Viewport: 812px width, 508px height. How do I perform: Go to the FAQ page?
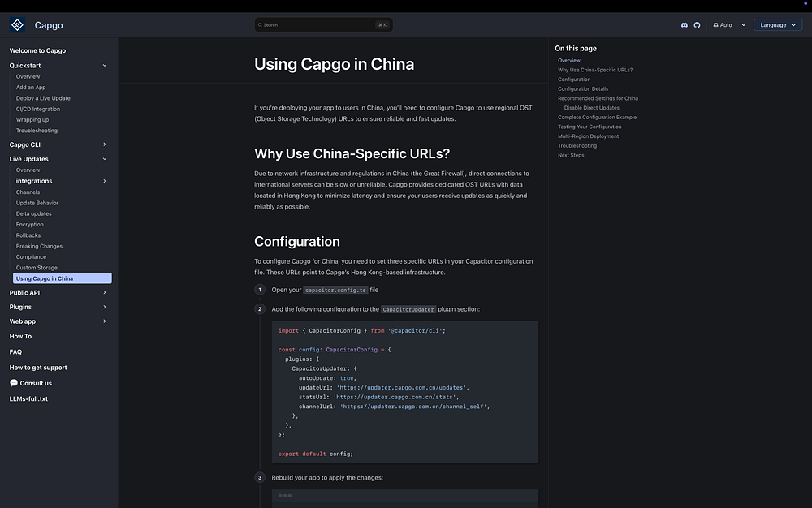pyautogui.click(x=15, y=352)
